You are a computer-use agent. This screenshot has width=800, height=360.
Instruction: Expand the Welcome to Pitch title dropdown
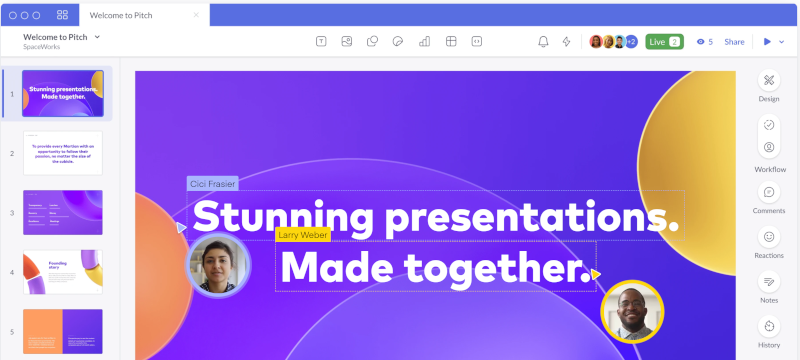(x=97, y=37)
